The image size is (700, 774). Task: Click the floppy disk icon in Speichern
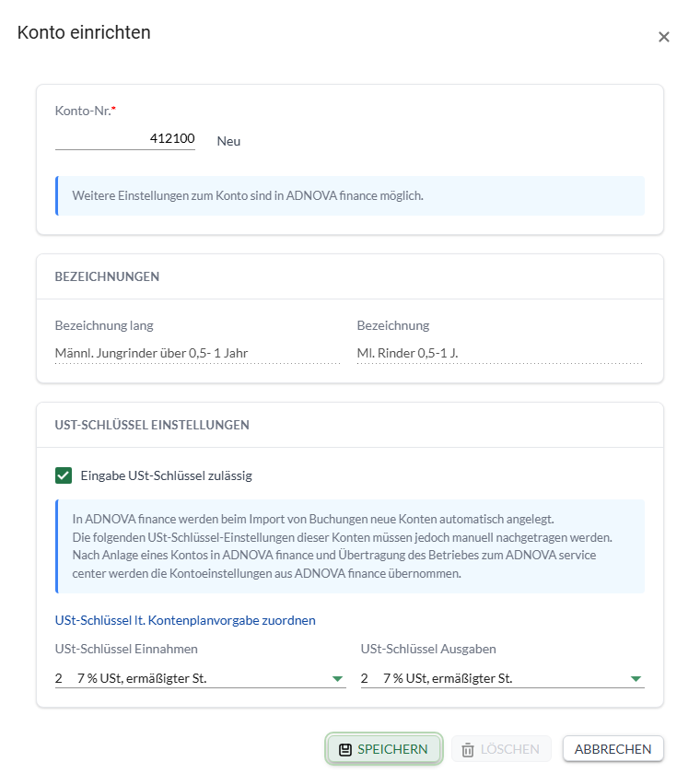[345, 749]
